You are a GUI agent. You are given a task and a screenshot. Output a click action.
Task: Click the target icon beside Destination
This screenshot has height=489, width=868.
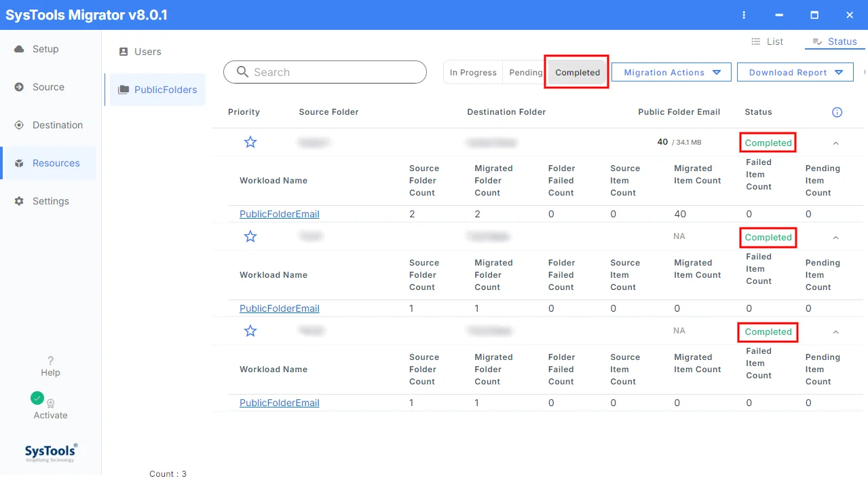click(x=19, y=125)
